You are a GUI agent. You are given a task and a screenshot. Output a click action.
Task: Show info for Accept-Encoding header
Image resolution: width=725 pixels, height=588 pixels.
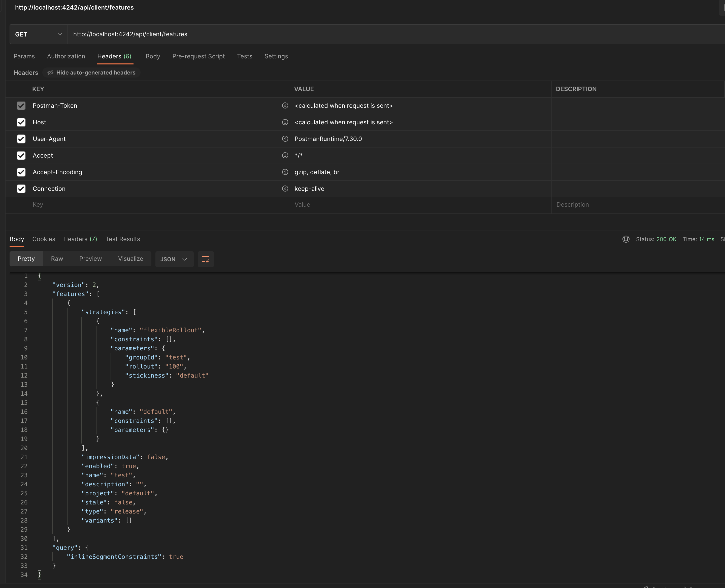tap(285, 172)
